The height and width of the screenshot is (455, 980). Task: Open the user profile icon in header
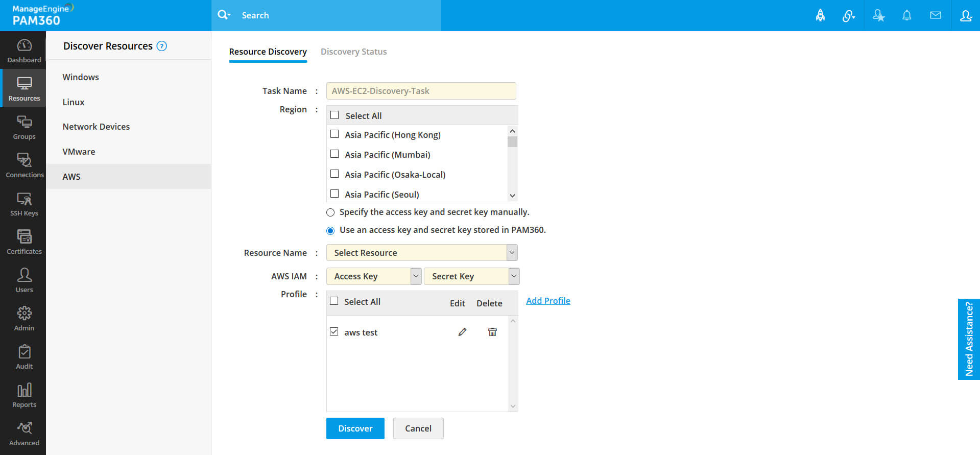coord(966,15)
